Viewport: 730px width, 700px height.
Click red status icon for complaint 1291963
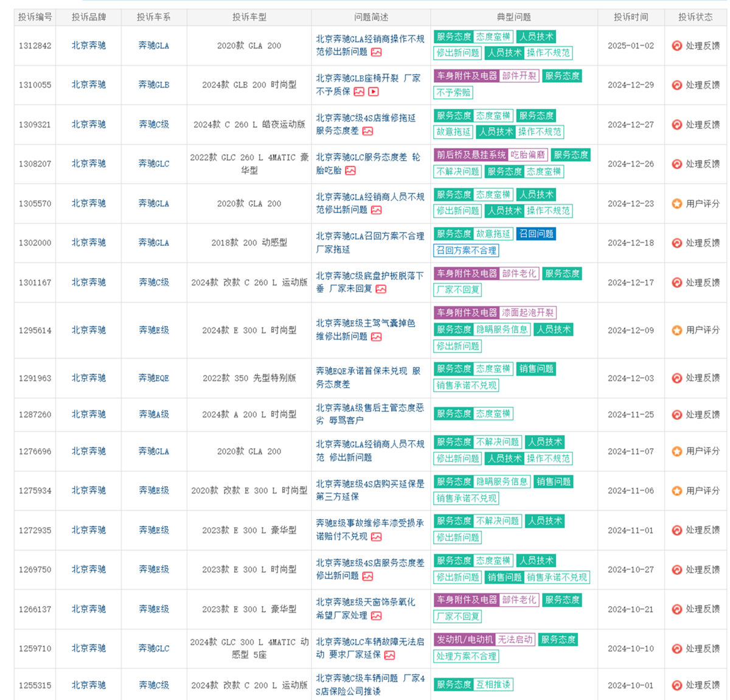coord(676,378)
